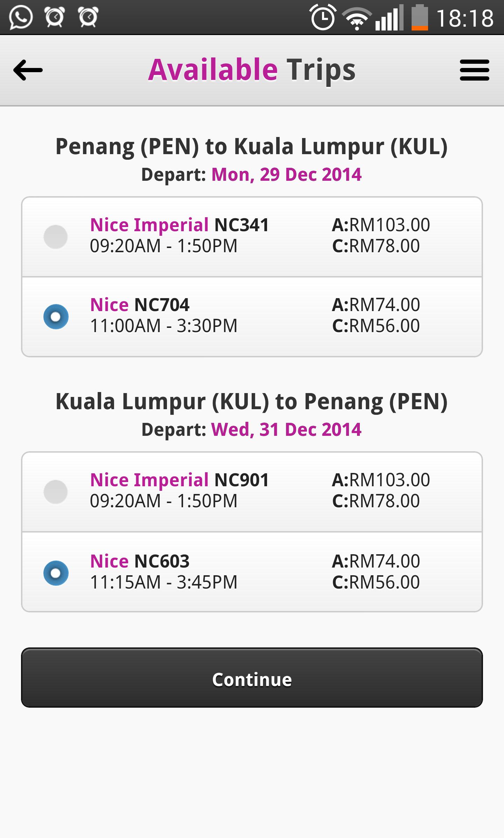Tap the alarm clock status icon

323,18
